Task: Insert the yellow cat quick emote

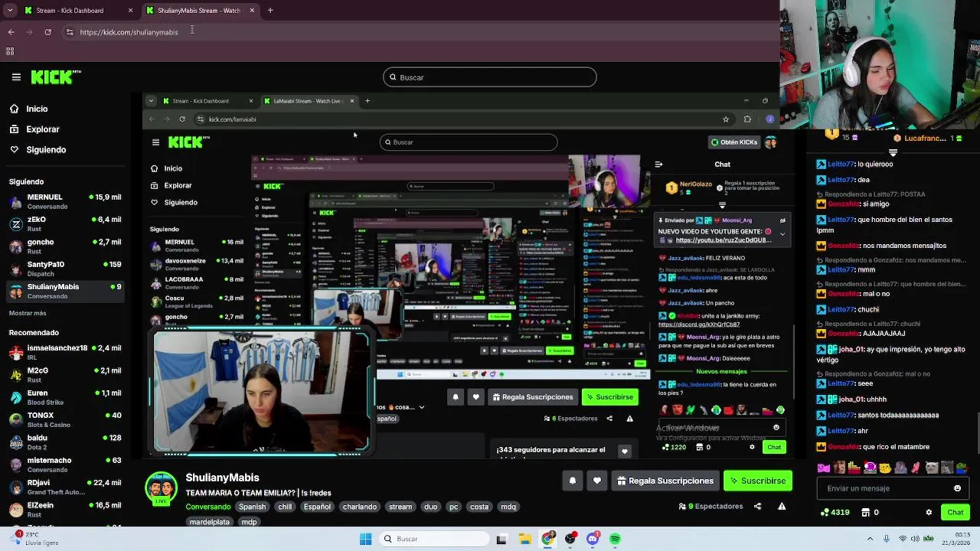Action: 885,468
